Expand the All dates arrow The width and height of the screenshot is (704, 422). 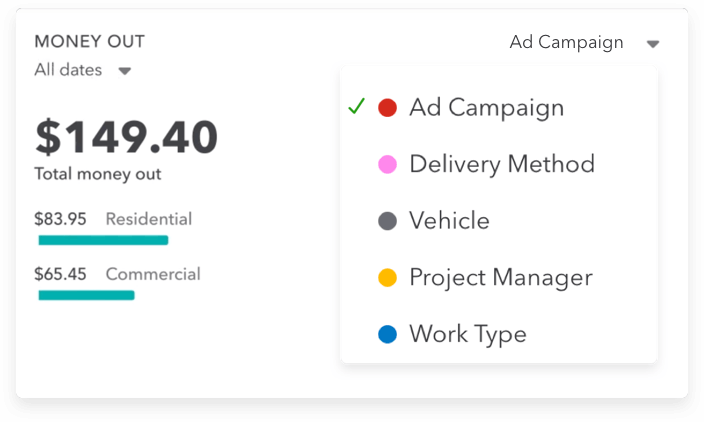click(x=125, y=71)
